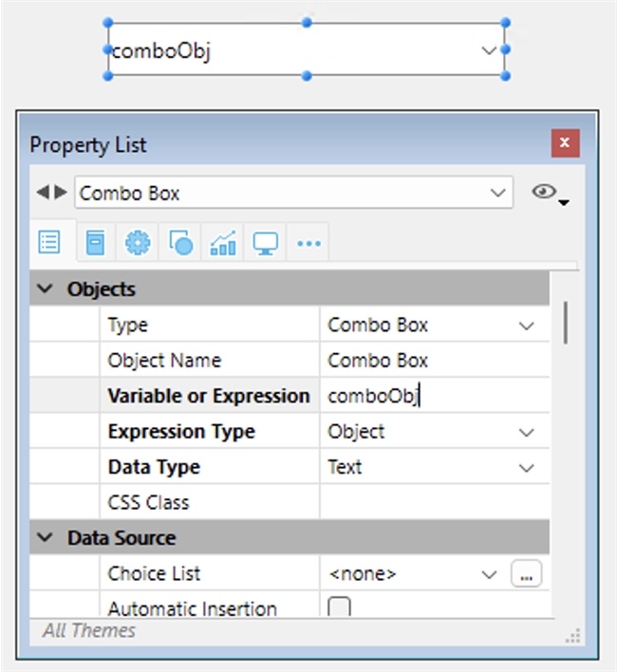
Task: Collapse the Data Source section
Action: coord(45,538)
